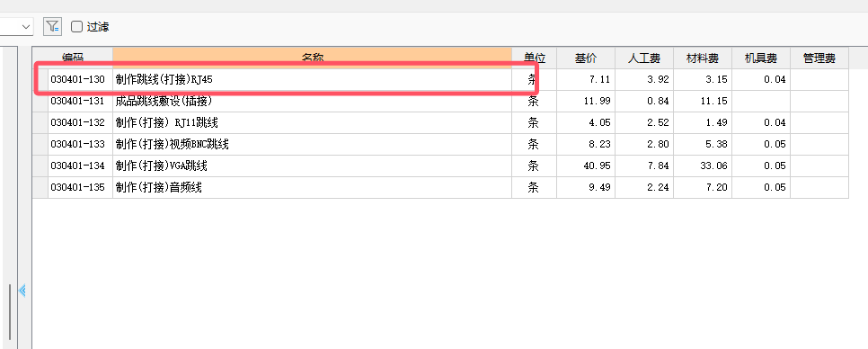Select row 制作(打接)音频线
This screenshot has height=349, width=868.
coord(440,187)
